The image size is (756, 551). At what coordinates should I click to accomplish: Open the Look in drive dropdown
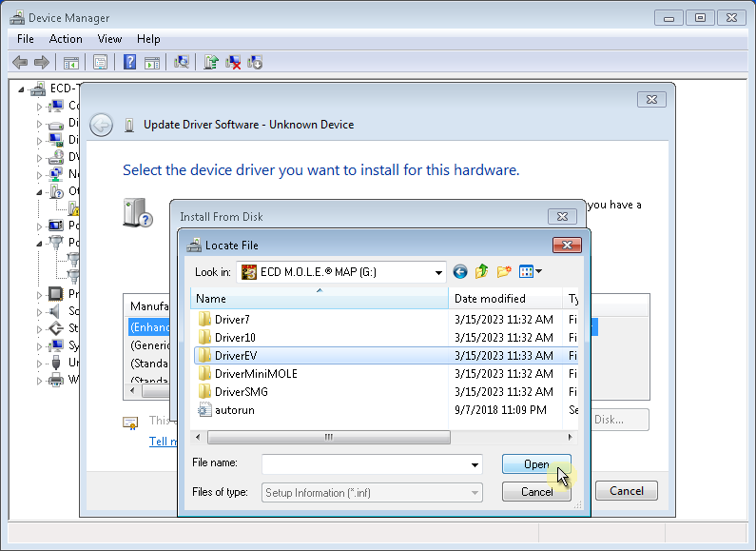click(x=438, y=272)
